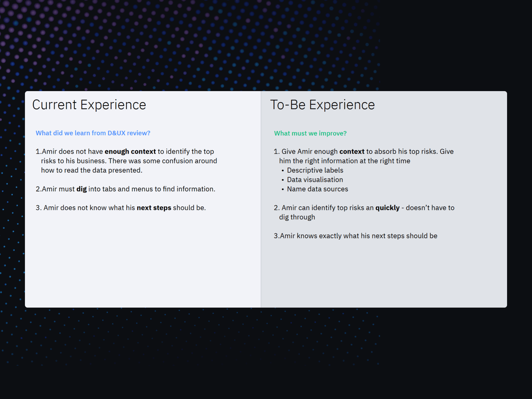
Task: Select the 'Data visualisation' bullet point
Action: (315, 180)
